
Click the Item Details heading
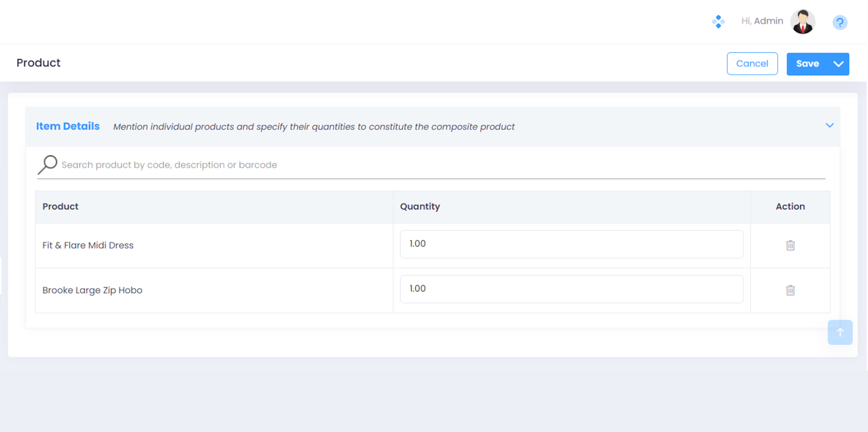pos(68,126)
